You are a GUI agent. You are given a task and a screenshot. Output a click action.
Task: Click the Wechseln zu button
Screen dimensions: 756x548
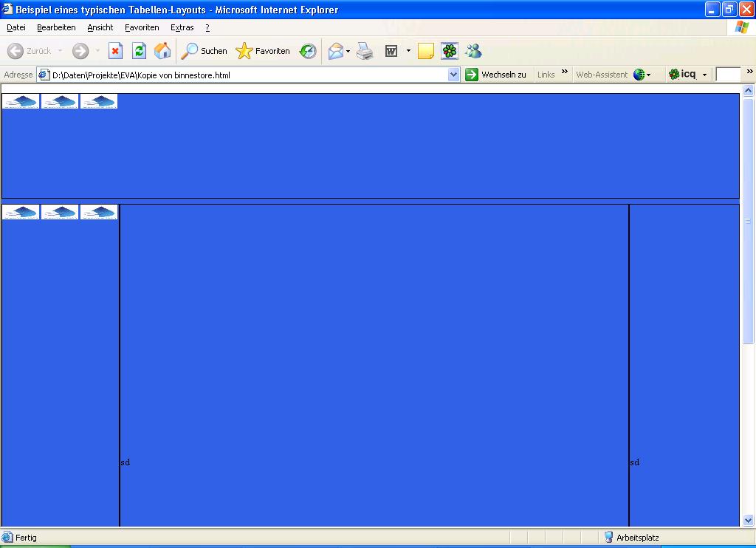click(x=495, y=75)
